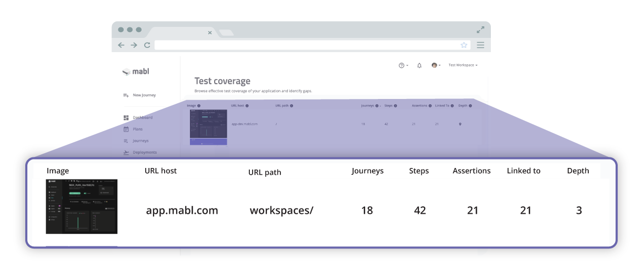Click Steps value 42 in enlarged callout

click(x=420, y=211)
